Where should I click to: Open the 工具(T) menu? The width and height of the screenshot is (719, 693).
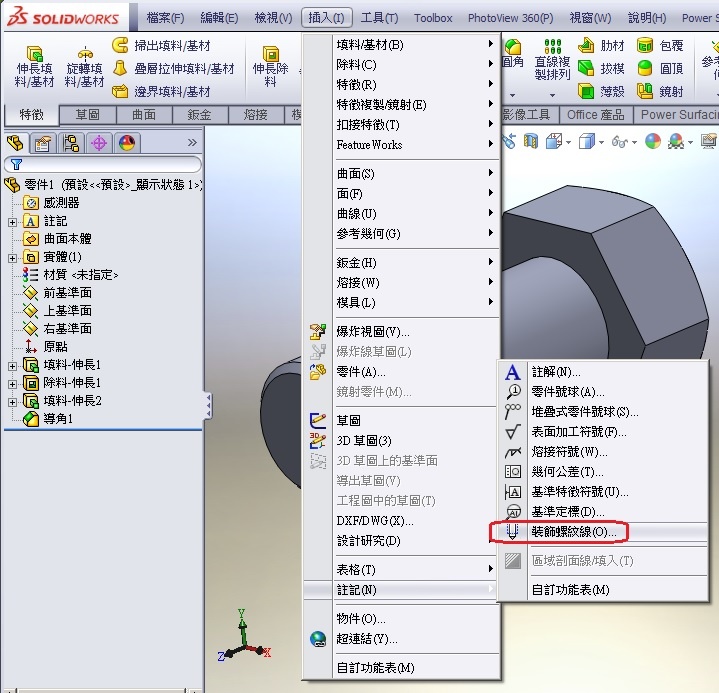[379, 18]
